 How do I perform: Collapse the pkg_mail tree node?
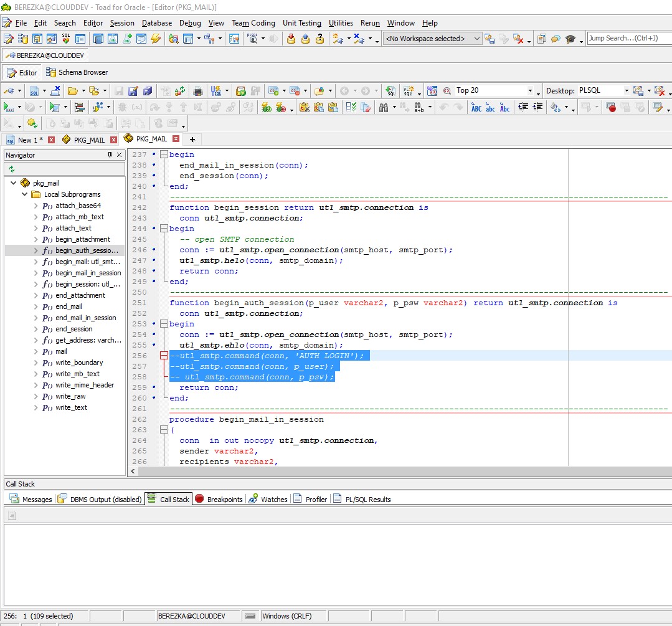13,183
